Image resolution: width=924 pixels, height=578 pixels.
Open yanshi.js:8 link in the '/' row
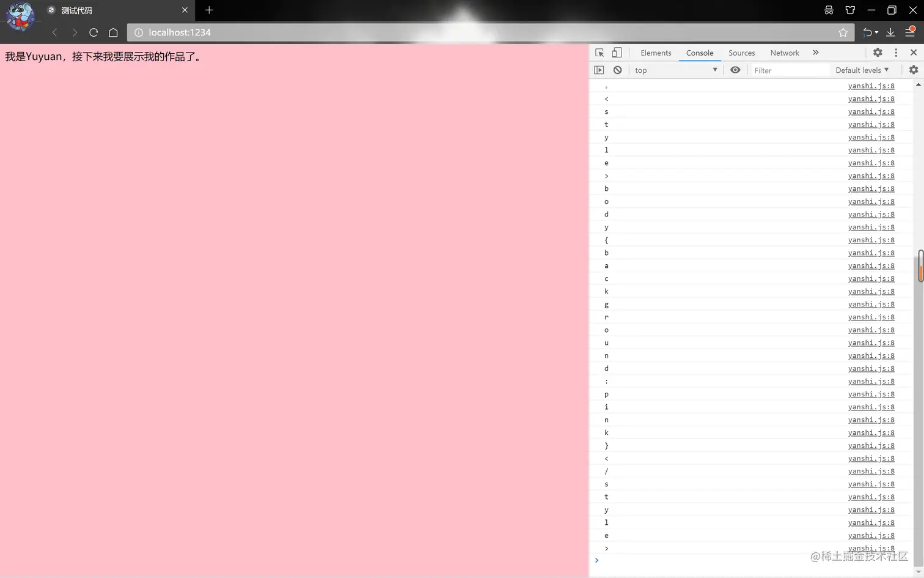871,471
